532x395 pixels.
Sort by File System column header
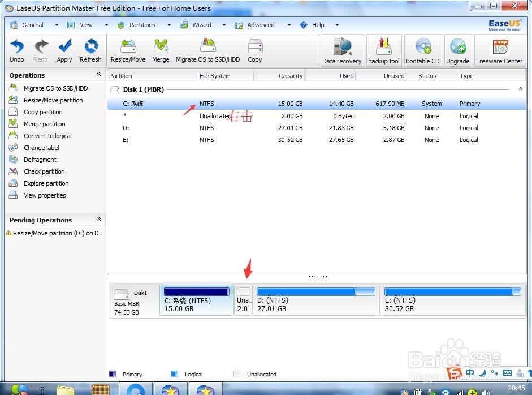(225, 76)
